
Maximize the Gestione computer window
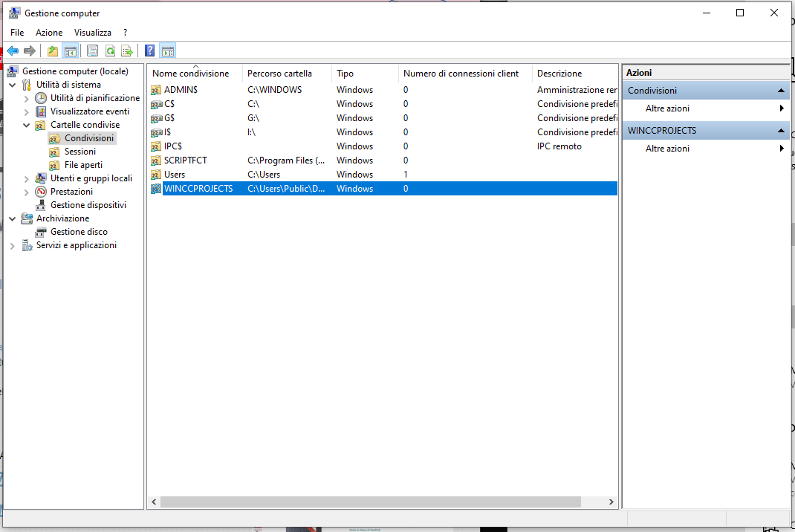(x=740, y=13)
